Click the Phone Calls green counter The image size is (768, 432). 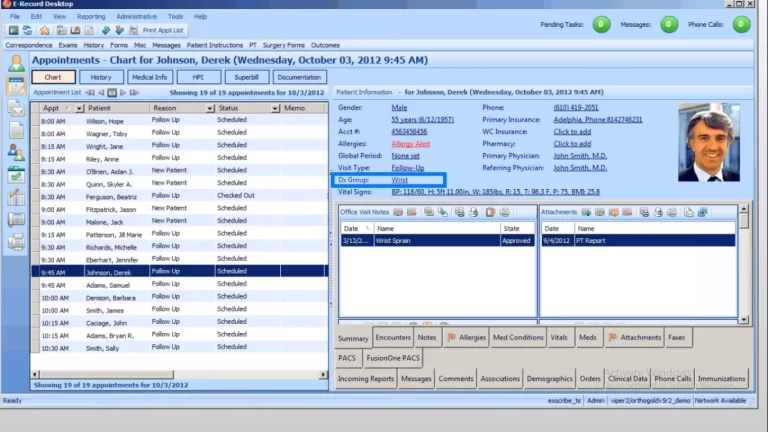tap(741, 24)
